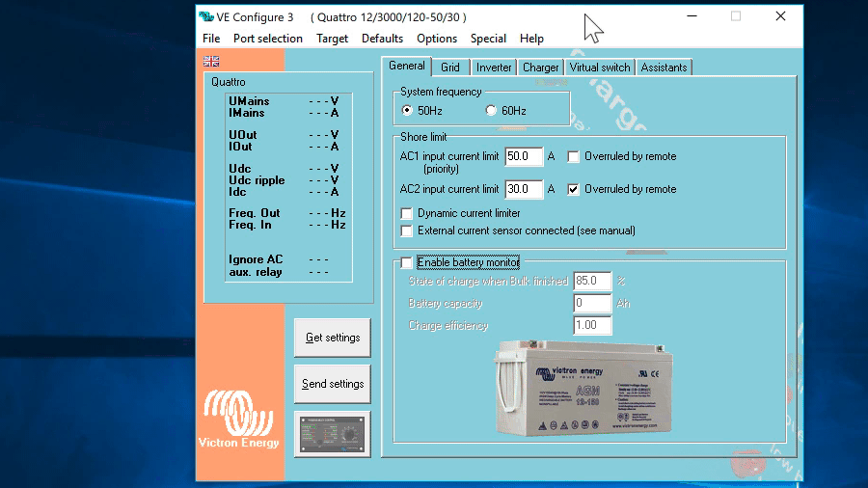
Task: Open the Port selection menu
Action: (x=267, y=39)
